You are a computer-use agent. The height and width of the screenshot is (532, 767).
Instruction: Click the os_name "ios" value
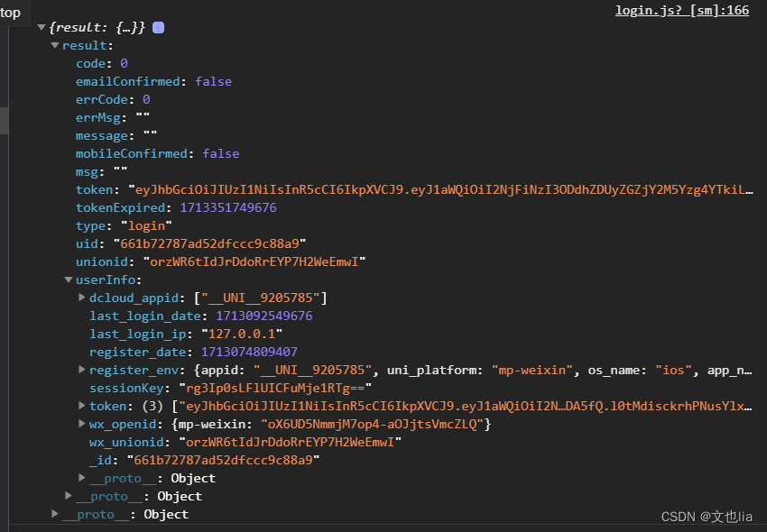(673, 371)
